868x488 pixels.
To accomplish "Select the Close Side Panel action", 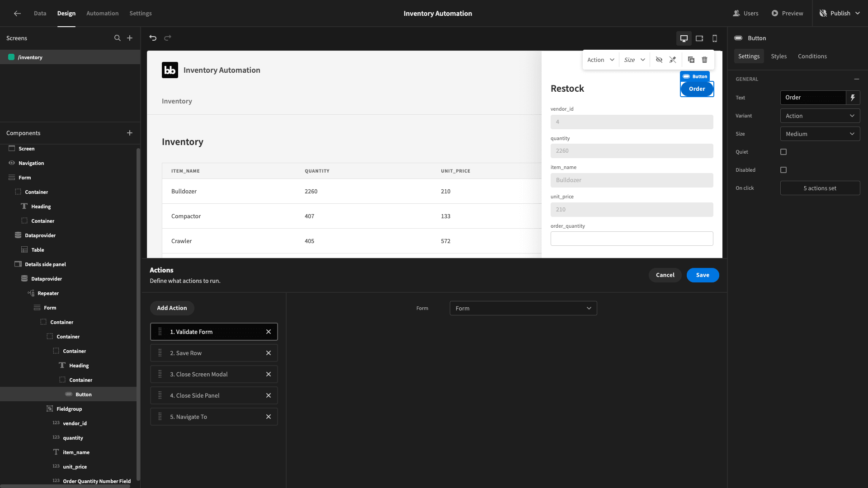I will click(x=214, y=395).
